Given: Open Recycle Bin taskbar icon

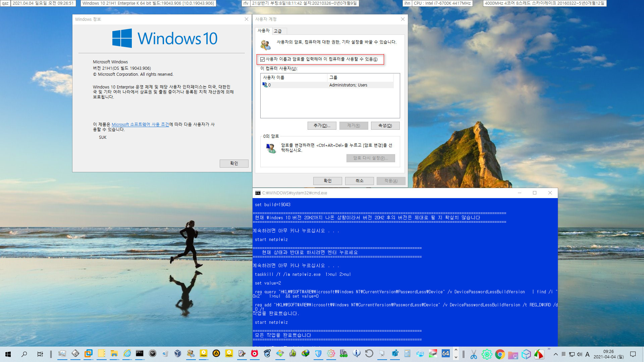Looking at the screenshot, I should point(165,354).
